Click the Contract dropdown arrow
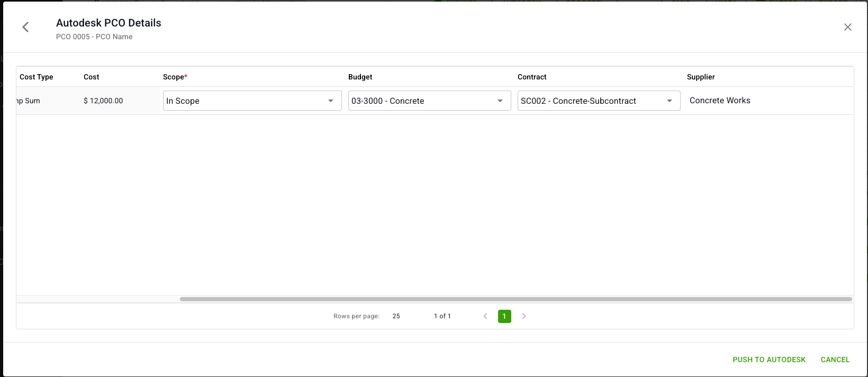The image size is (868, 377). [670, 101]
